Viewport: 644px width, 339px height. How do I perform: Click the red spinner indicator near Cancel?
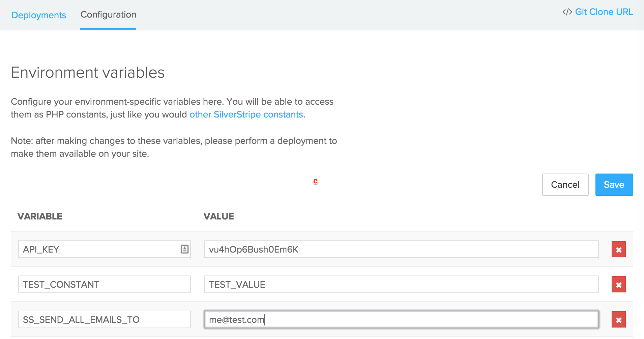pos(315,182)
